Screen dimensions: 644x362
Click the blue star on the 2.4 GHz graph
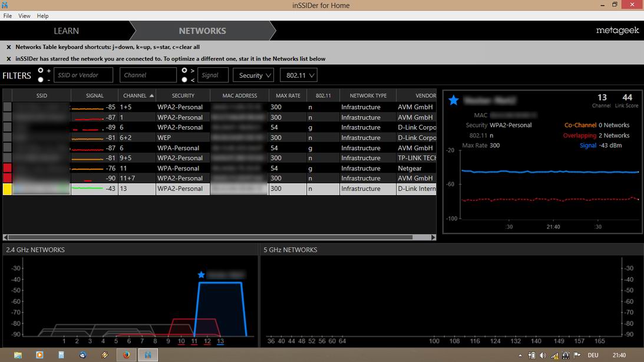click(x=202, y=275)
